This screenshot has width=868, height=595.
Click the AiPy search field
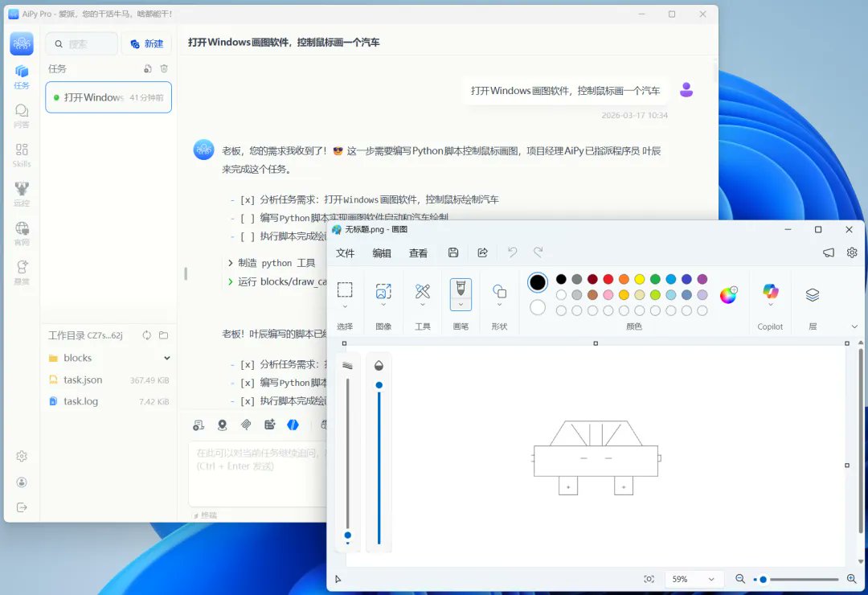click(82, 43)
